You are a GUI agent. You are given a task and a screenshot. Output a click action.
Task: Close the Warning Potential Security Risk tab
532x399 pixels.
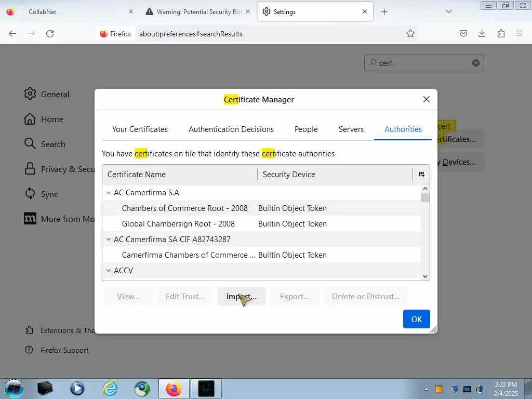[x=248, y=11]
